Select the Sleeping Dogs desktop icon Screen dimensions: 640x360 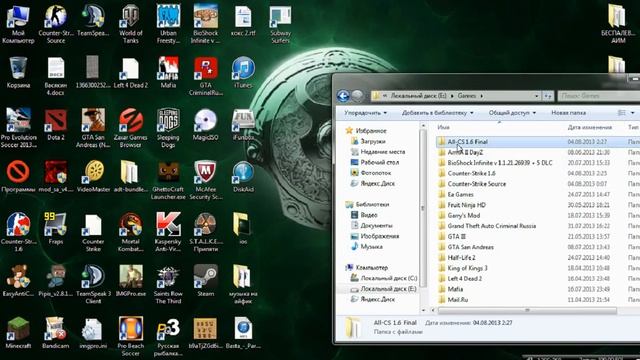(168, 128)
